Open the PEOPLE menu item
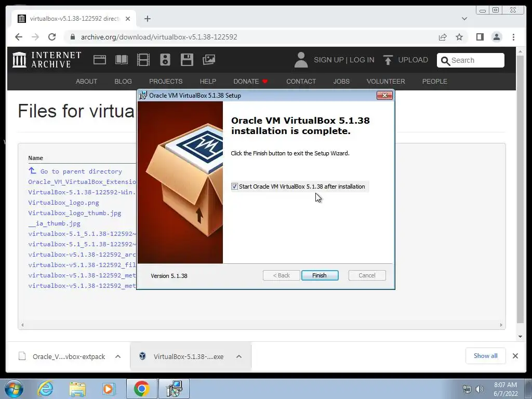Viewport: 532px width, 399px height. [x=435, y=82]
